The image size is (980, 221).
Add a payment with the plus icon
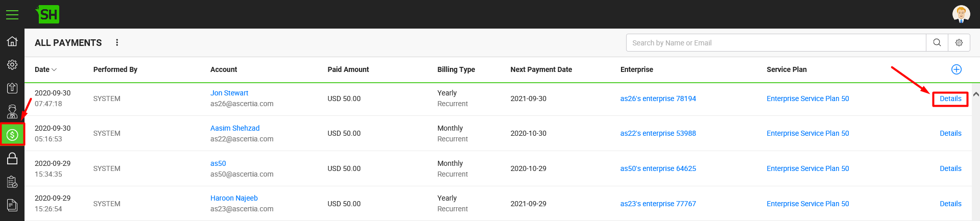(957, 69)
